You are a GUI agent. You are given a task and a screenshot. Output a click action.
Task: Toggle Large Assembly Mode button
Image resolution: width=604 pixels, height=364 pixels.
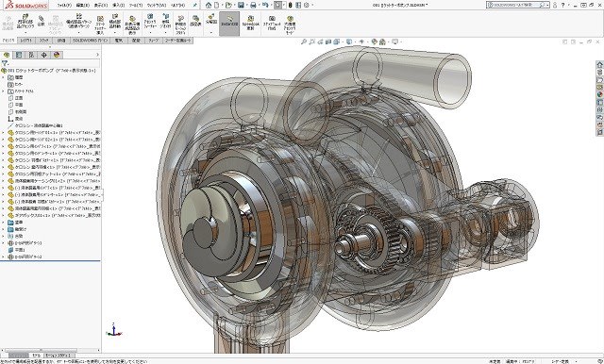pyautogui.click(x=290, y=25)
